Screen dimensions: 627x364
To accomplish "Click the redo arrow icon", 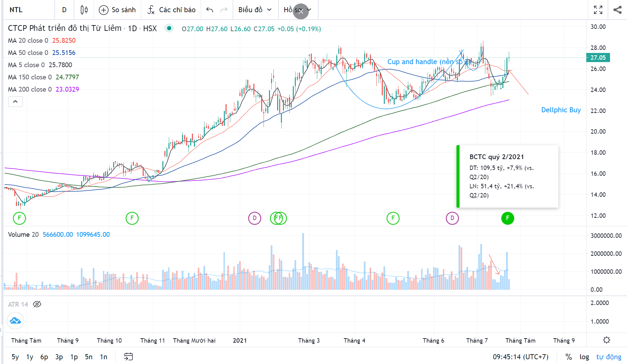I will click(224, 10).
